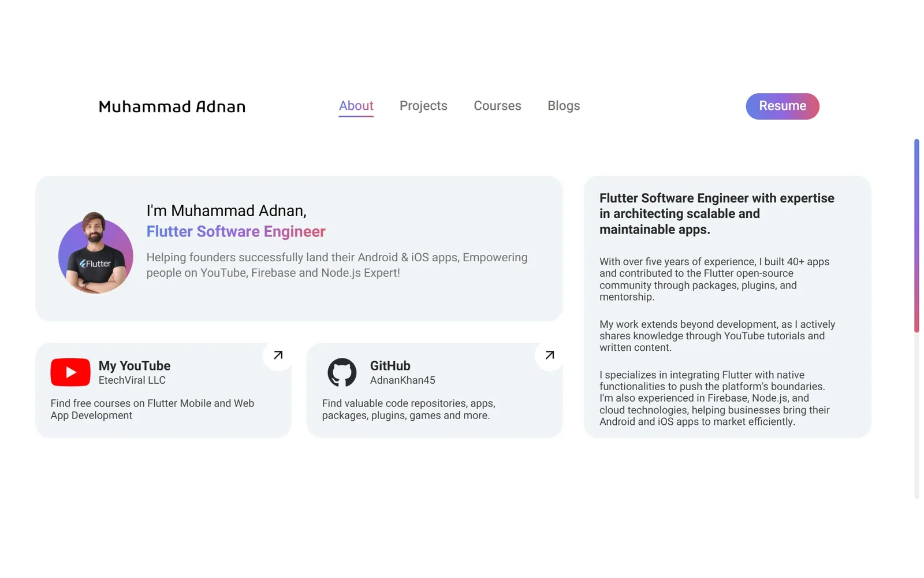Open GitHub card via its arrow icon
Image resolution: width=924 pixels, height=578 pixels.
550,355
